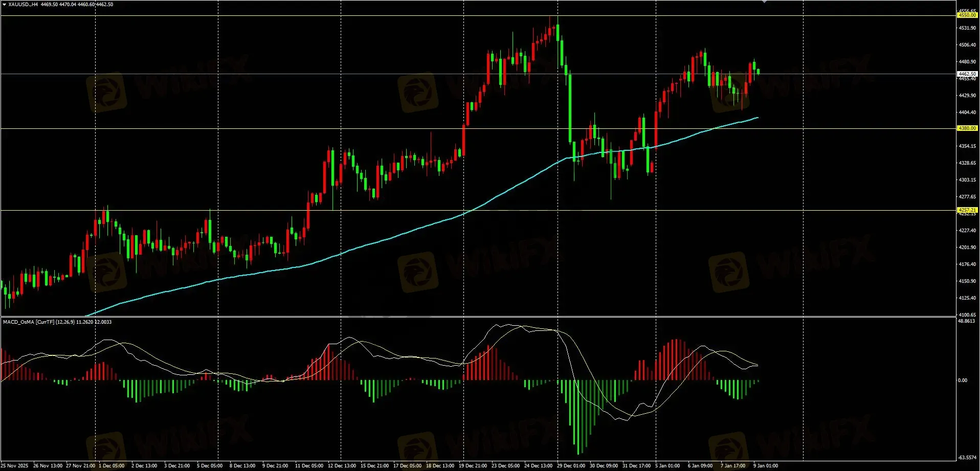Click the XAUUSD.,H4 symbol label
The image size is (980, 471).
pos(23,4)
